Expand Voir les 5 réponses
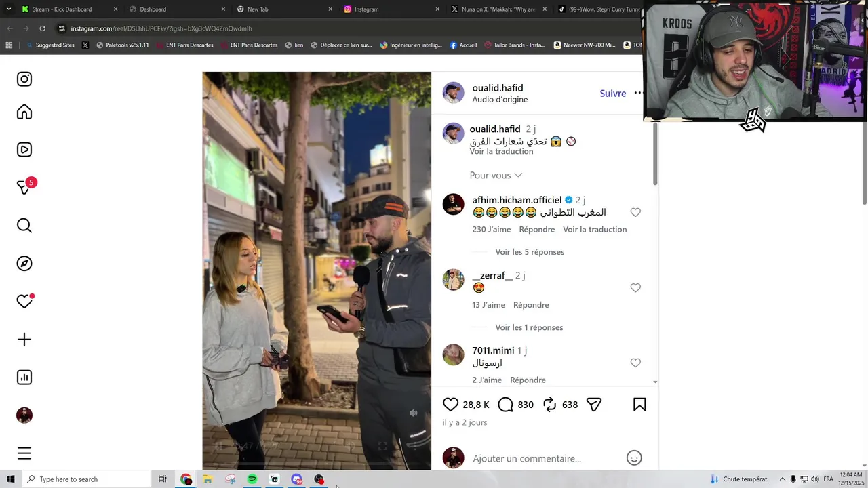The width and height of the screenshot is (868, 488). (x=530, y=252)
